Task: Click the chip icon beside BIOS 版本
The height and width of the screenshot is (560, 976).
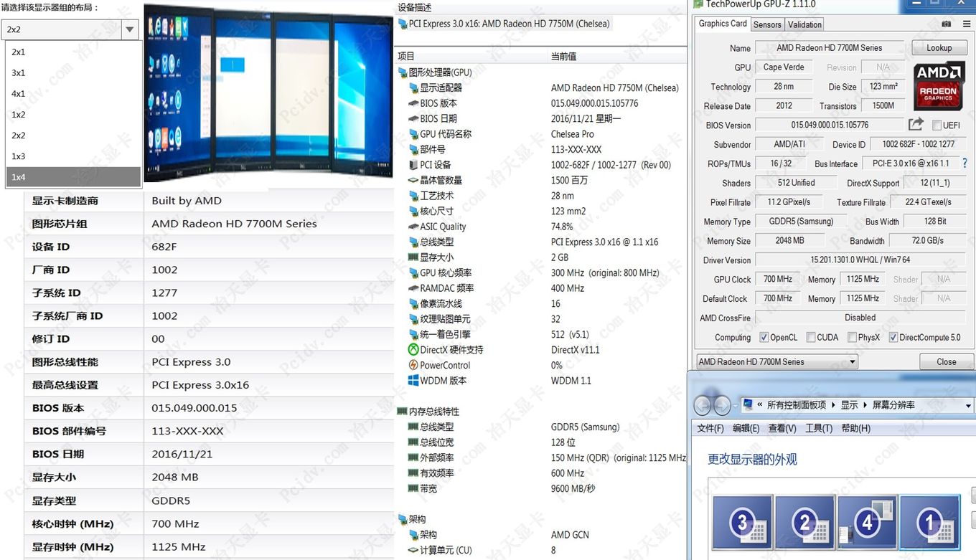Action: point(413,103)
